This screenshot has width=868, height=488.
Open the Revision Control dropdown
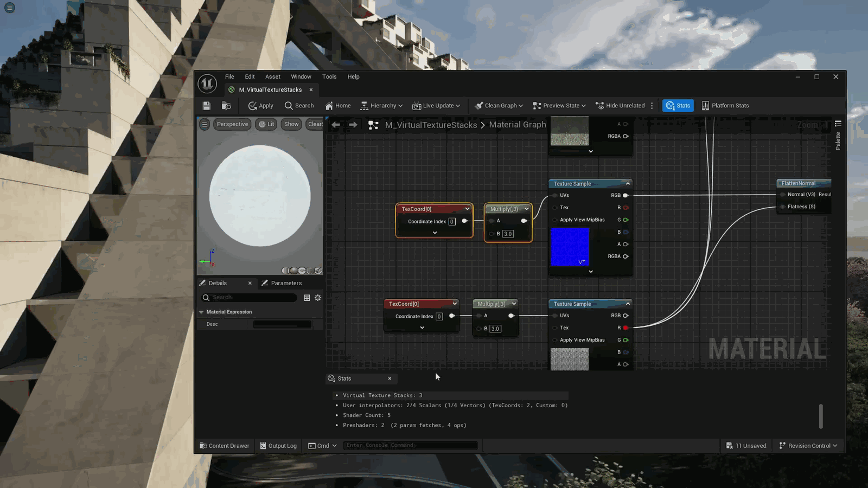(808, 446)
